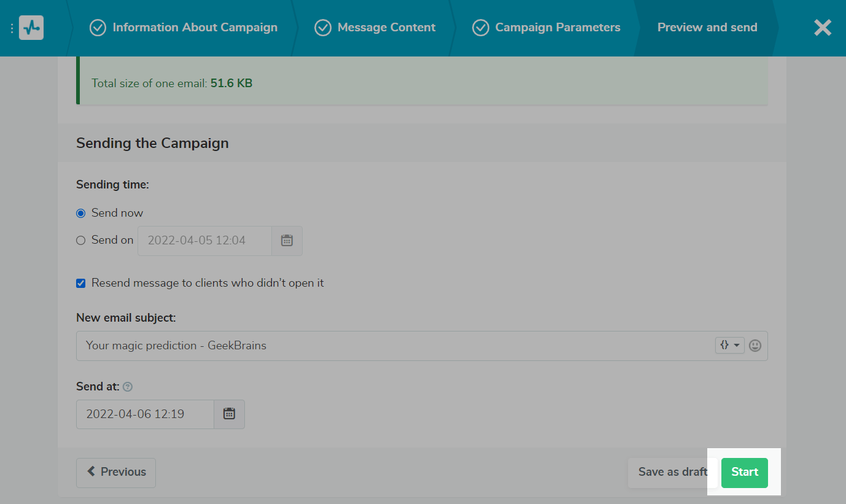Click the vertical dots menu handle

coord(12,28)
